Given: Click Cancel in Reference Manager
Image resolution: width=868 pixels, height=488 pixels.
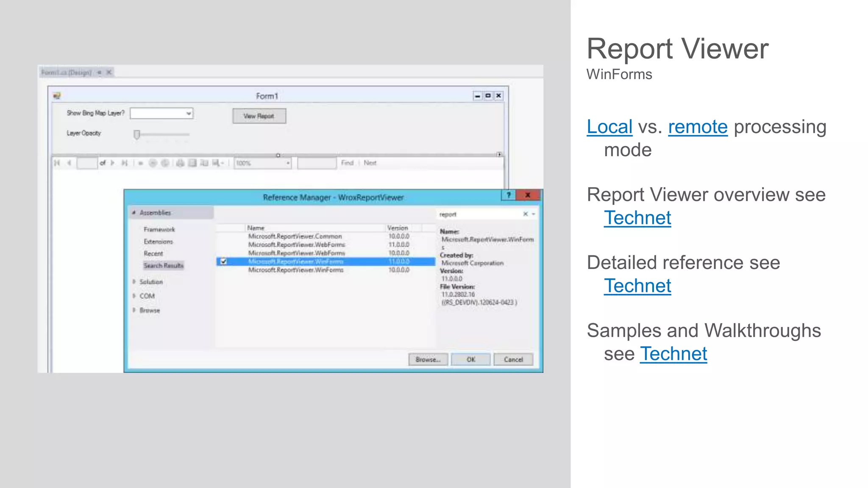Looking at the screenshot, I should pos(513,360).
